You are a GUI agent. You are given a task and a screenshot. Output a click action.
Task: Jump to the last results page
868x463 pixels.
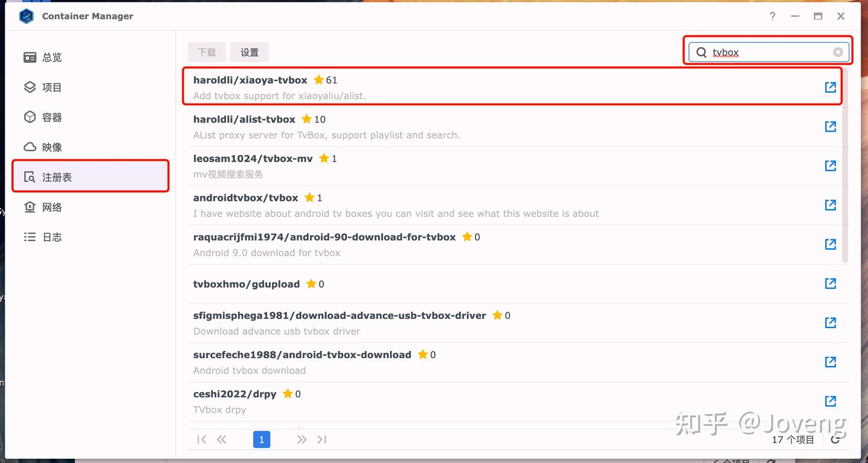click(x=322, y=439)
